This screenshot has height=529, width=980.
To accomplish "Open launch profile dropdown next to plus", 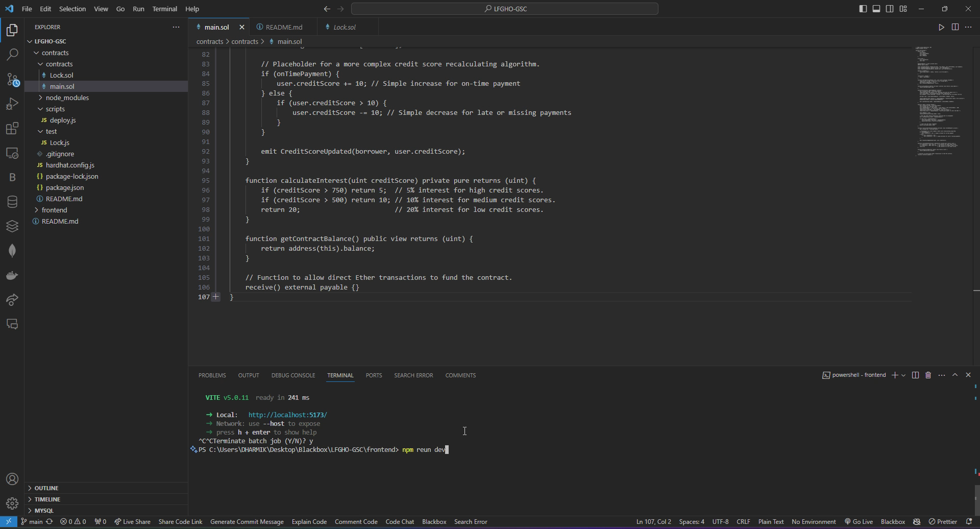I will pyautogui.click(x=903, y=375).
